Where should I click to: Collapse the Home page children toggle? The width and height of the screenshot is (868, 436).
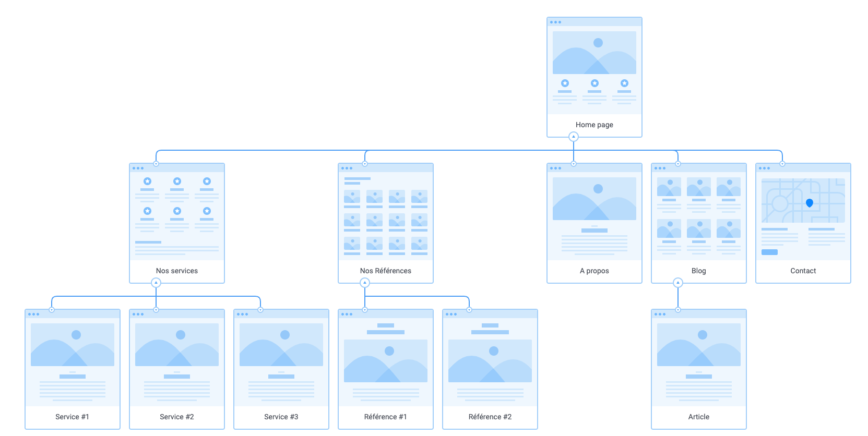pyautogui.click(x=573, y=137)
